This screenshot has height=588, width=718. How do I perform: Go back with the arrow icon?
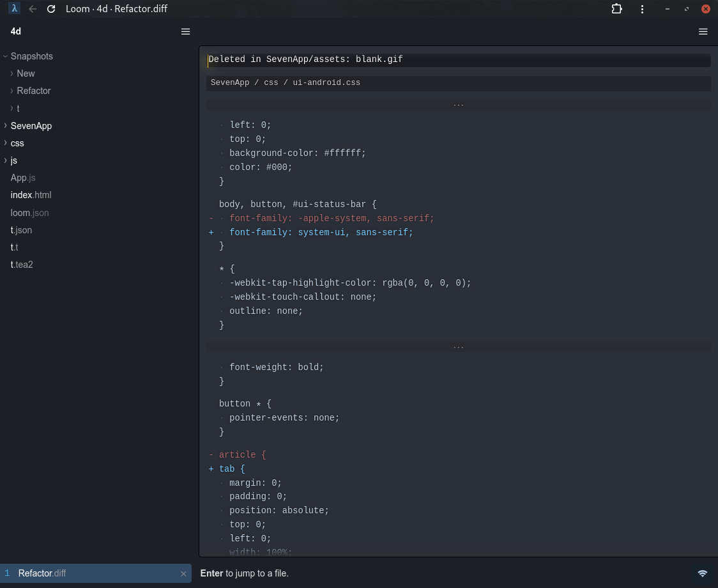(x=33, y=9)
